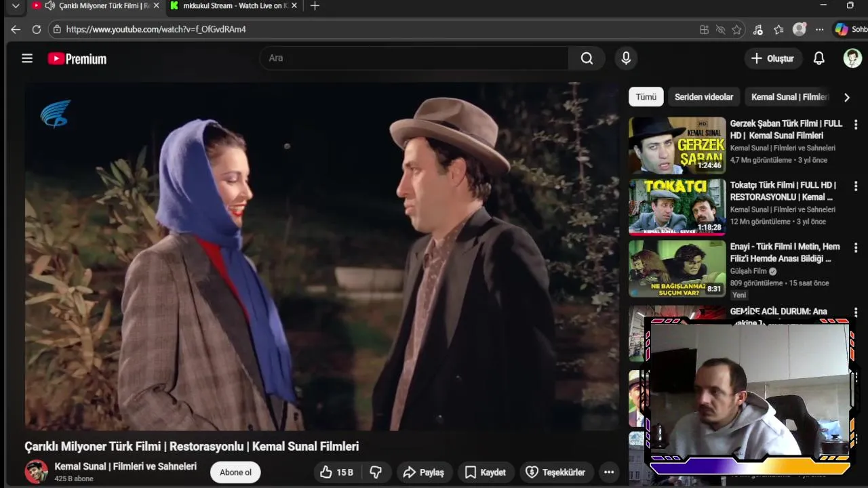
Task: Dislike the video with thumbs down
Action: click(375, 472)
